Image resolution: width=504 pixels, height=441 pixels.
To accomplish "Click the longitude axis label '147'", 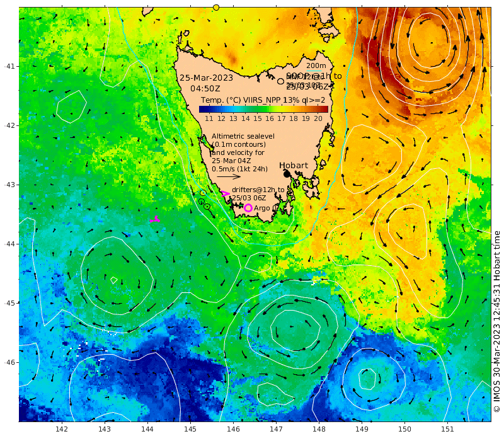I will [x=276, y=429].
